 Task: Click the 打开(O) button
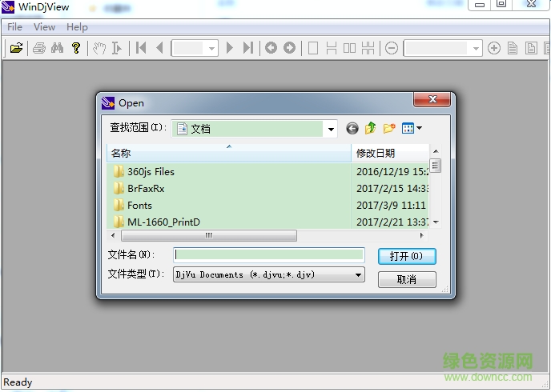[x=407, y=256]
